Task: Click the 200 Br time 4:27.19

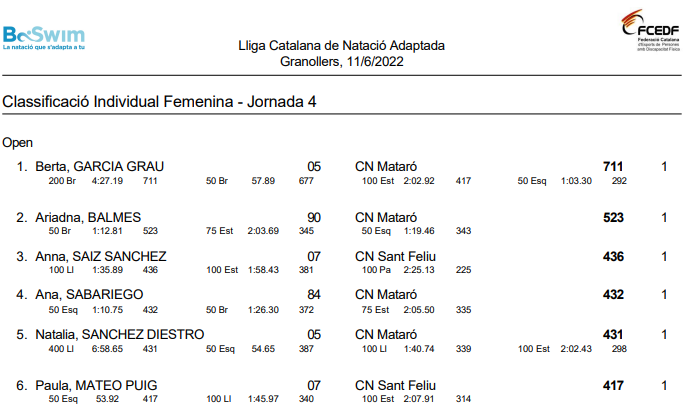Action: [x=107, y=181]
